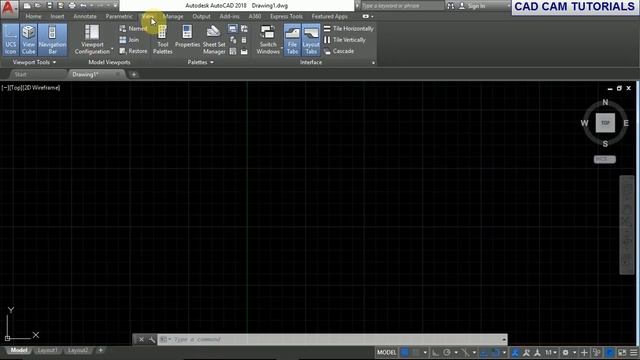Open Sheet Set Manager
The height and width of the screenshot is (360, 640).
click(214, 40)
